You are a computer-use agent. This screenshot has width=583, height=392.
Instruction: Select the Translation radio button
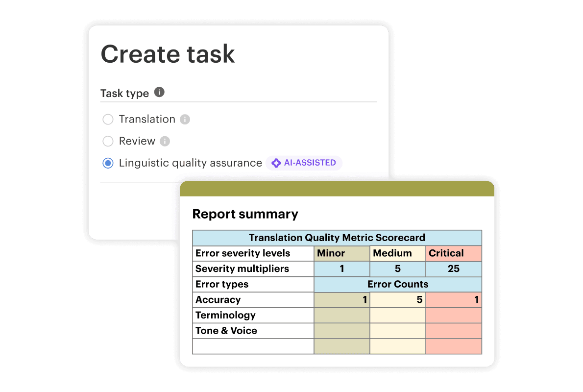pos(108,120)
